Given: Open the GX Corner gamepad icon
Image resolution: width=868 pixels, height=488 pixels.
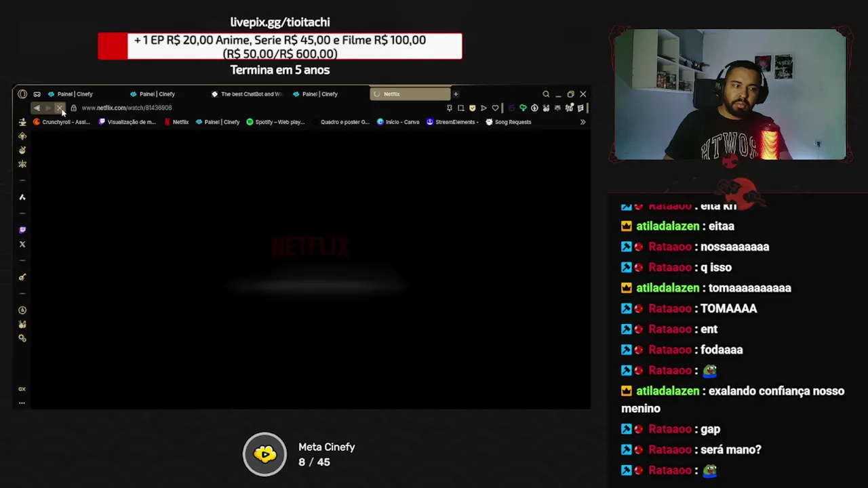Looking at the screenshot, I should tap(37, 94).
